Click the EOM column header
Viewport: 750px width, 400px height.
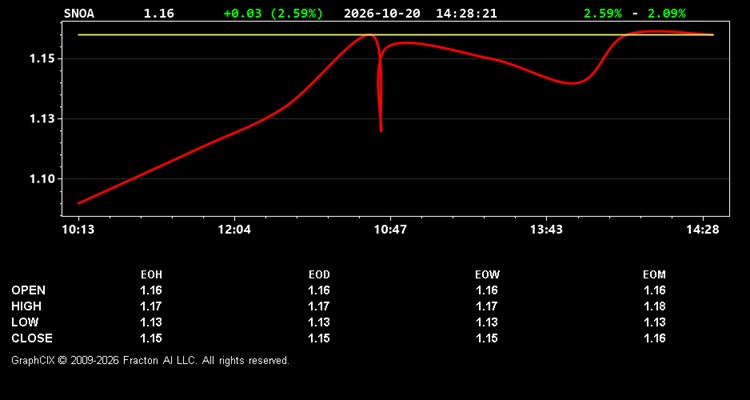click(x=654, y=275)
